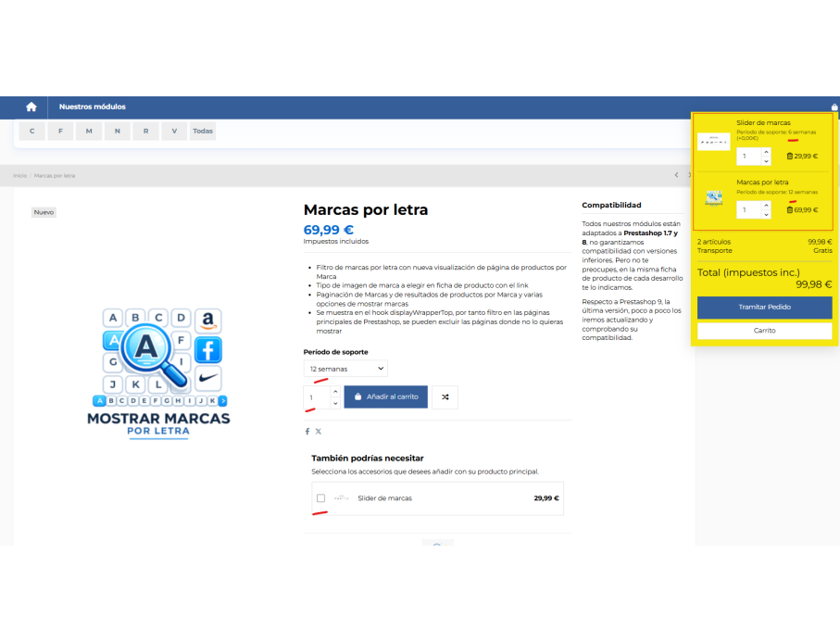Click the 29,99 € accessory price
This screenshot has height=642, width=840.
[x=546, y=498]
